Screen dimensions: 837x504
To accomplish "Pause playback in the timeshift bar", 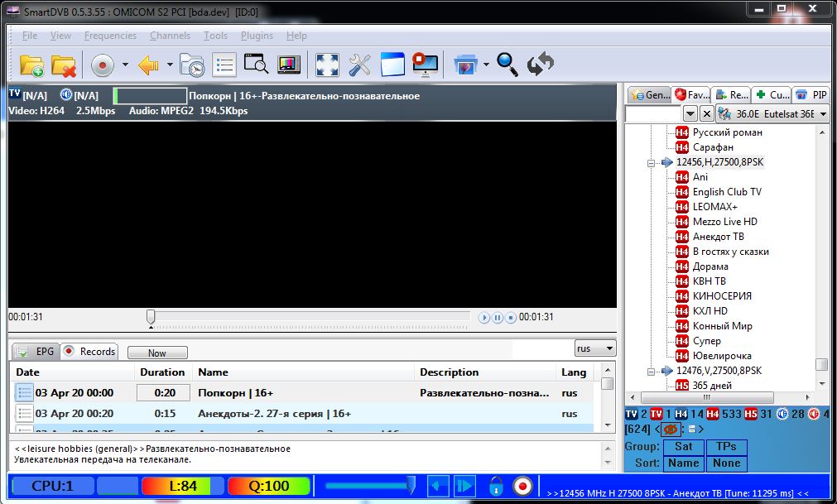I will click(498, 318).
